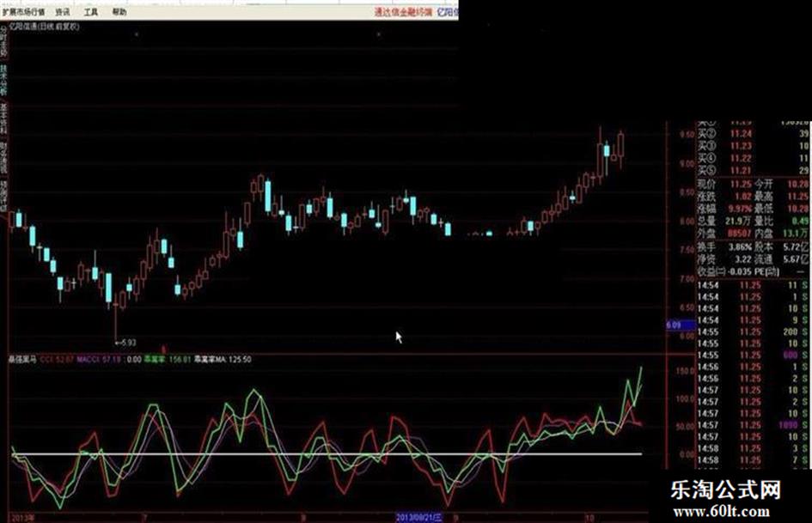This screenshot has width=812, height=523.
Task: Click the 乖离率MA 125.50 indicator value
Action: pyautogui.click(x=223, y=359)
